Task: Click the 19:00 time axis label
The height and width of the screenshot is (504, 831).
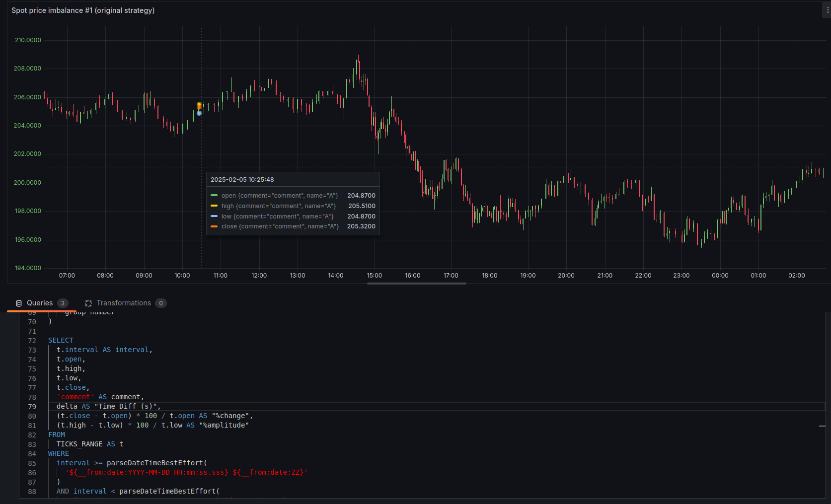Action: [528, 276]
